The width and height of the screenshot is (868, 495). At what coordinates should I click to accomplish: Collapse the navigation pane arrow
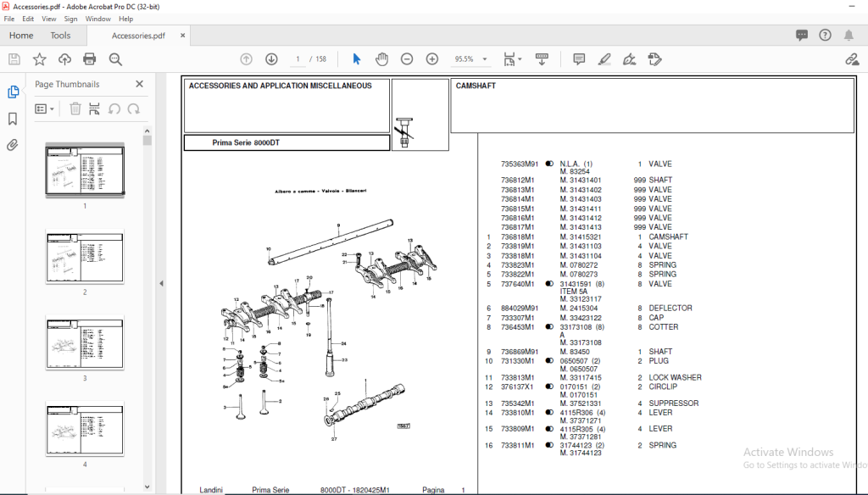(x=161, y=283)
